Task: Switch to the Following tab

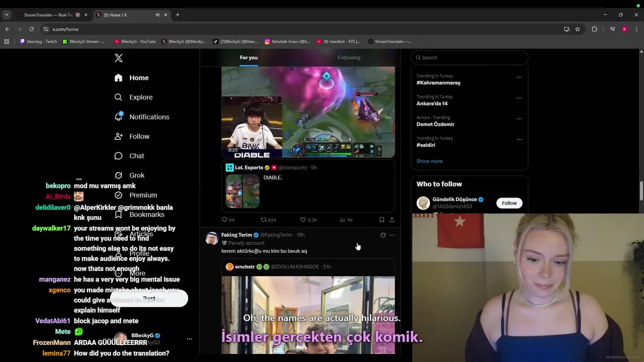Action: coord(349,58)
